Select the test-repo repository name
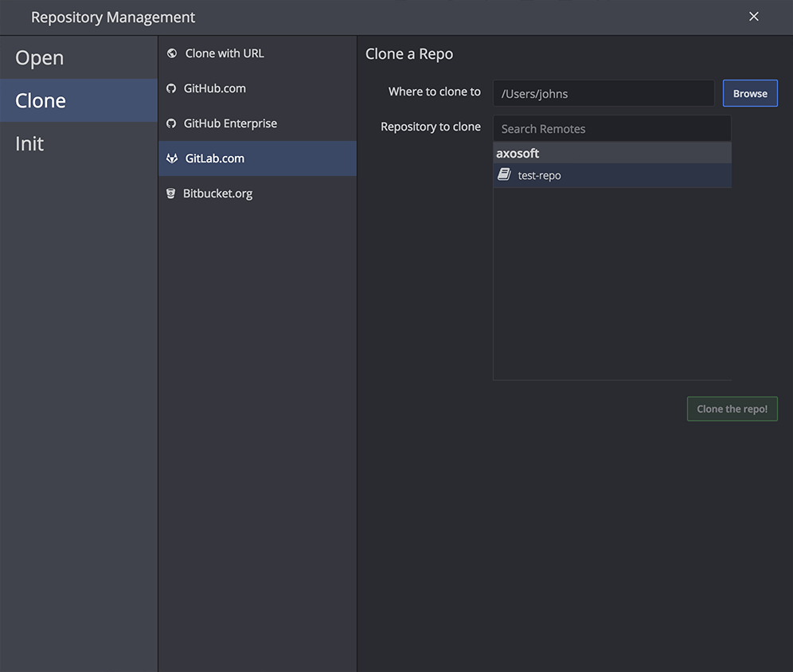793x672 pixels. coord(540,175)
